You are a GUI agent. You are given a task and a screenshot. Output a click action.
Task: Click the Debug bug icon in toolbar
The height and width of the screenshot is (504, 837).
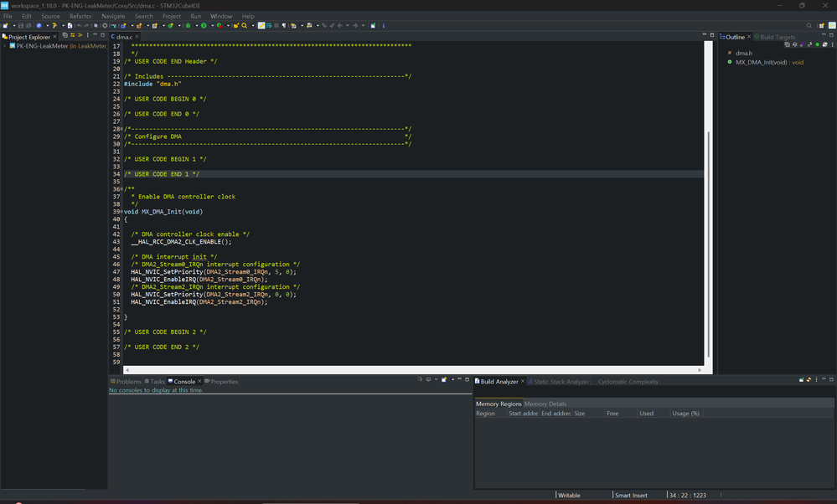pyautogui.click(x=189, y=26)
